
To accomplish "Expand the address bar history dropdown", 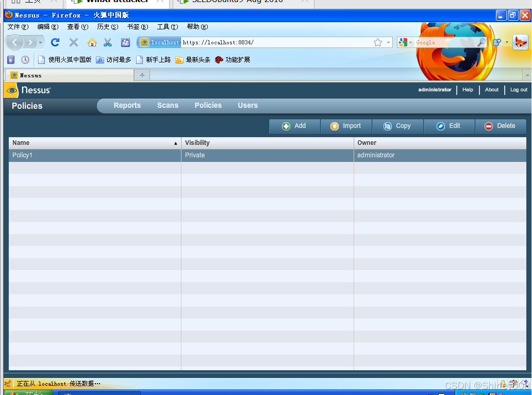I will coord(388,42).
